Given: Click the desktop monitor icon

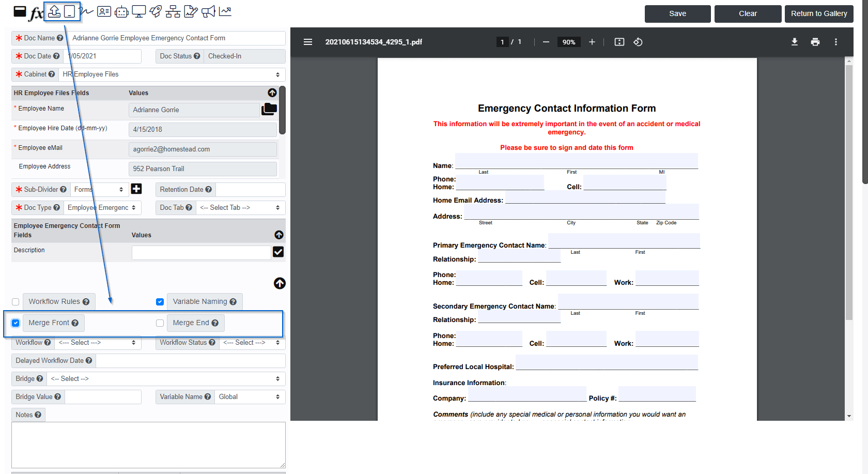Looking at the screenshot, I should pos(139,11).
